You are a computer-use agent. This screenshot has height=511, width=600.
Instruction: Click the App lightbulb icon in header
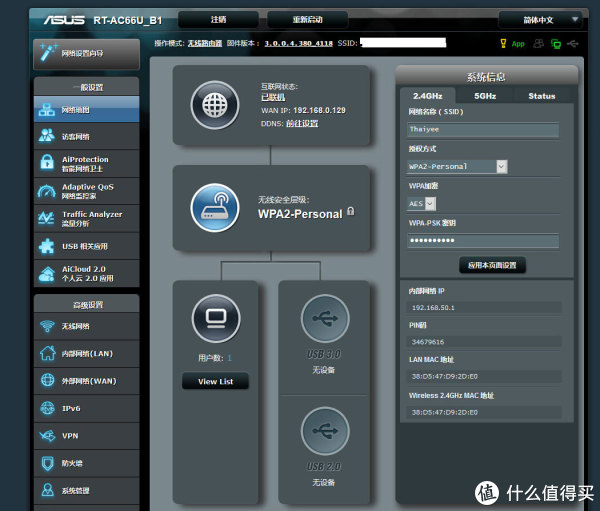click(x=503, y=43)
